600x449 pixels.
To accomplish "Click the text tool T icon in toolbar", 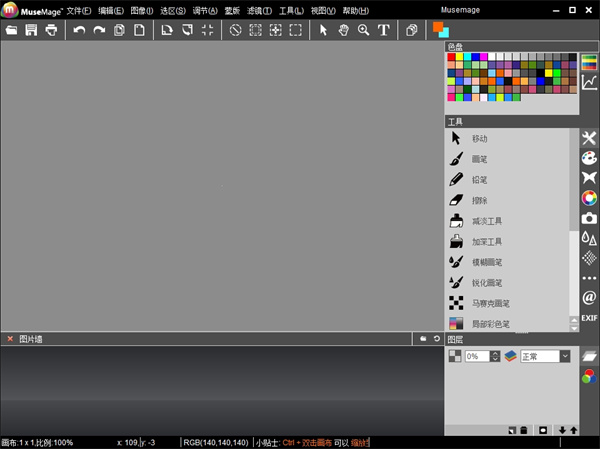I will 383,31.
